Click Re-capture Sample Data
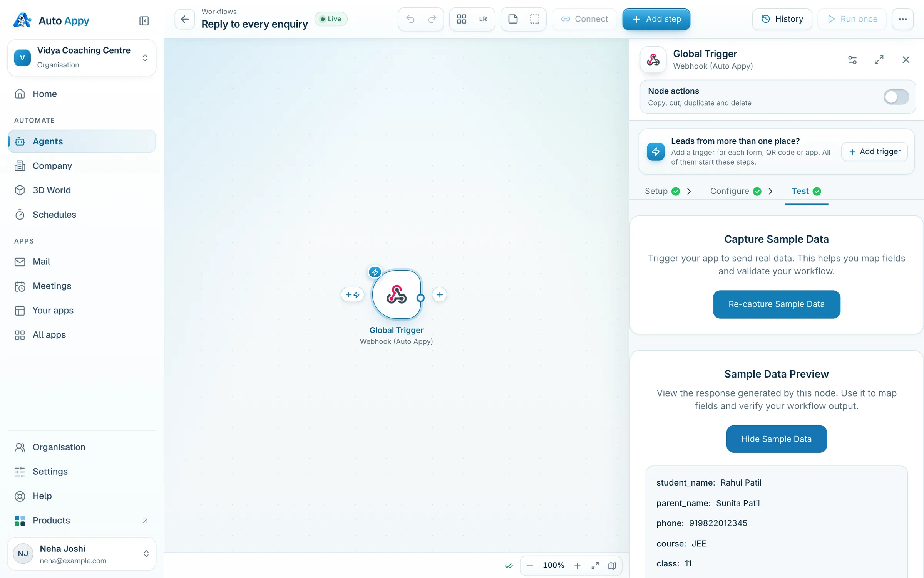This screenshot has width=924, height=578. (x=776, y=304)
